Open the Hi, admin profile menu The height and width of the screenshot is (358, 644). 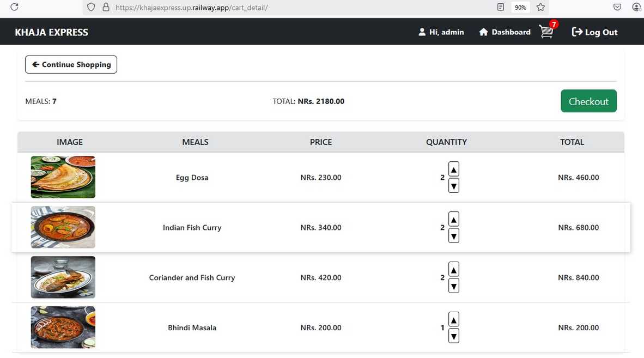pos(441,32)
